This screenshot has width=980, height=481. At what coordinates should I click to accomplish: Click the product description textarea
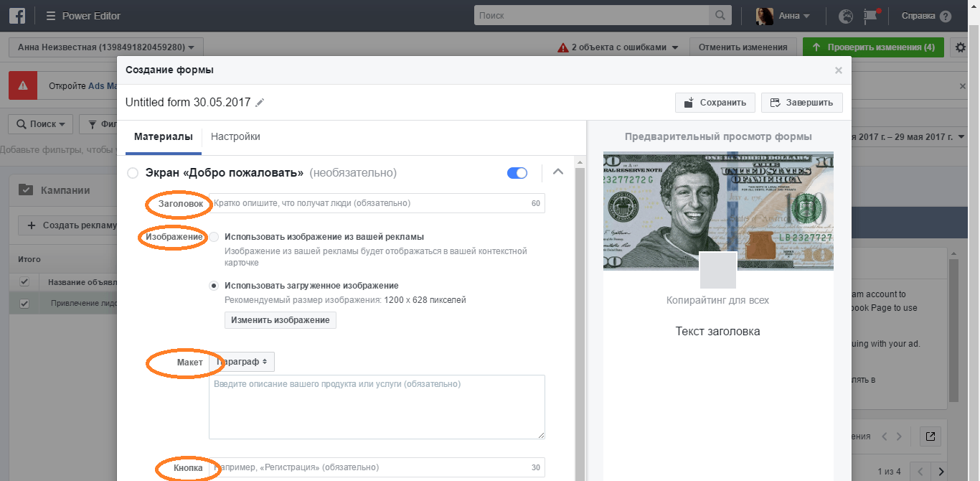(x=377, y=407)
